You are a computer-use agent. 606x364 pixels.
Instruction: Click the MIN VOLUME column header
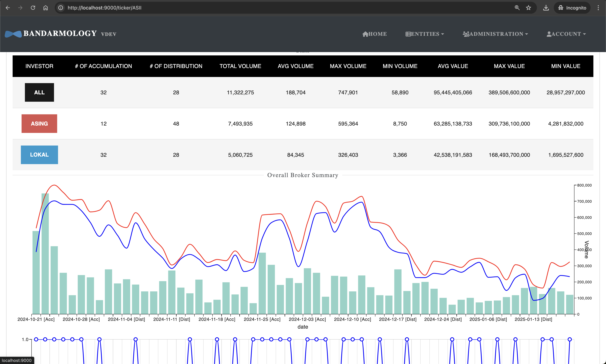(x=400, y=66)
